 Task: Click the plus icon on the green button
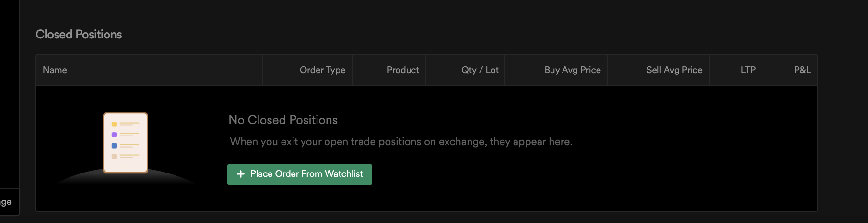click(241, 174)
